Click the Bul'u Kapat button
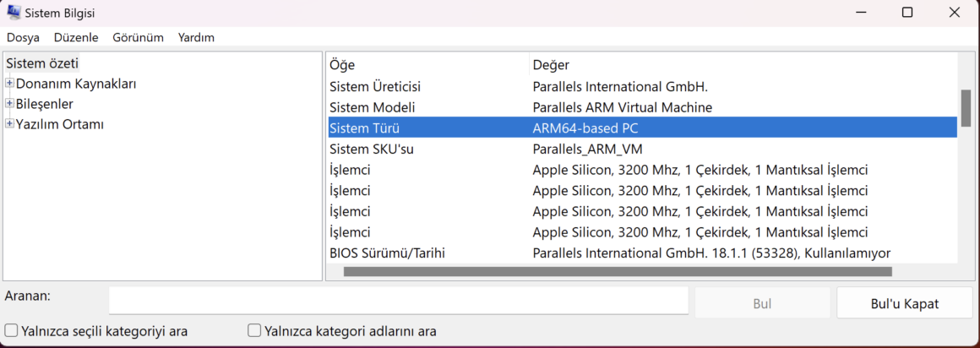The width and height of the screenshot is (980, 348). click(904, 303)
